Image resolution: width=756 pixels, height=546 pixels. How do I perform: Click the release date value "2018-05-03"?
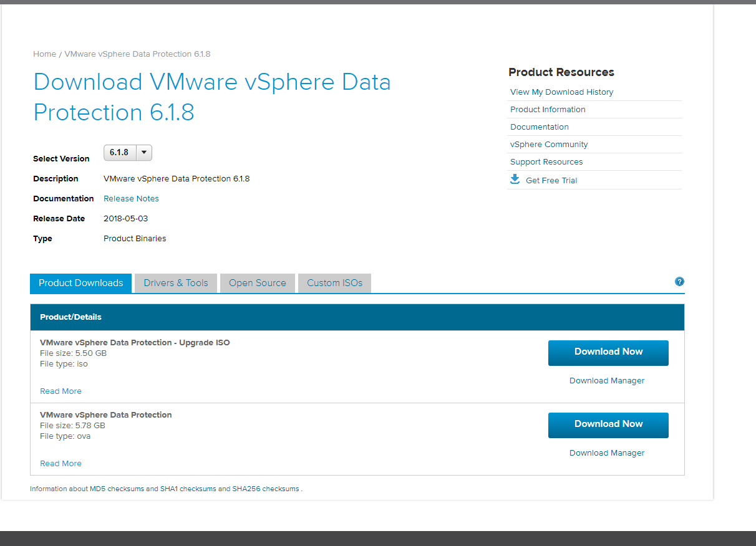125,219
